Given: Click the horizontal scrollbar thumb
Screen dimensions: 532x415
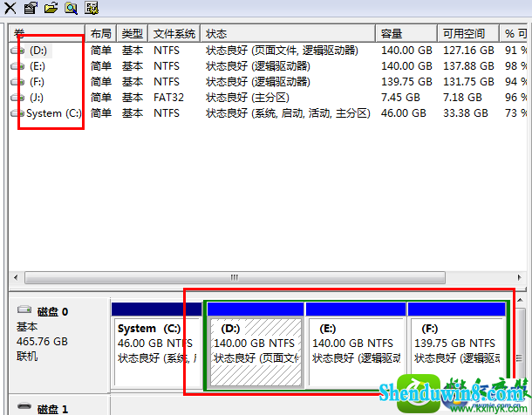Looking at the screenshot, I should coord(235,277).
